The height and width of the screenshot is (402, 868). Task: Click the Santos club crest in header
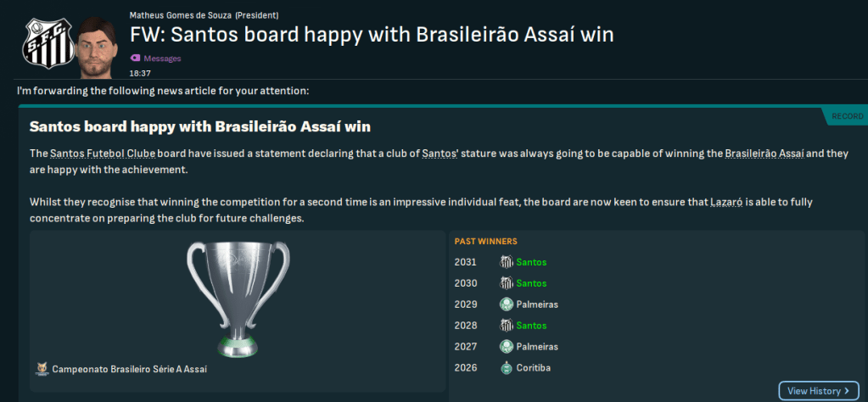point(42,41)
